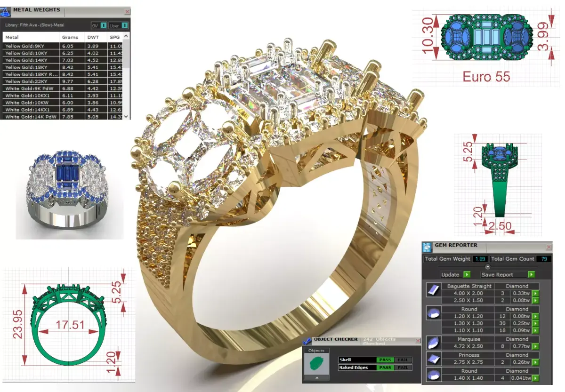Image resolution: width=565 pixels, height=392 pixels.
Task: Select the White Gold:14KX1 row
Action: [63, 110]
